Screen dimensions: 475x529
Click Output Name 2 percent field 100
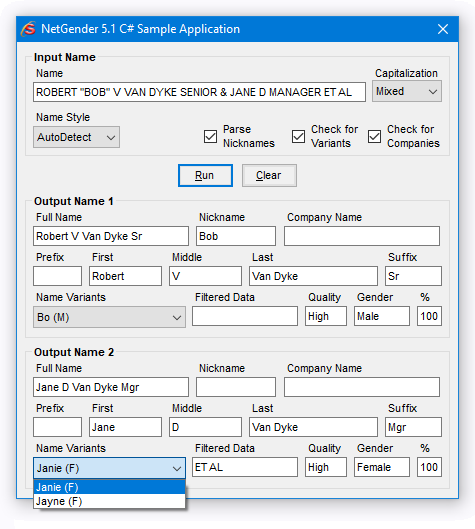429,467
